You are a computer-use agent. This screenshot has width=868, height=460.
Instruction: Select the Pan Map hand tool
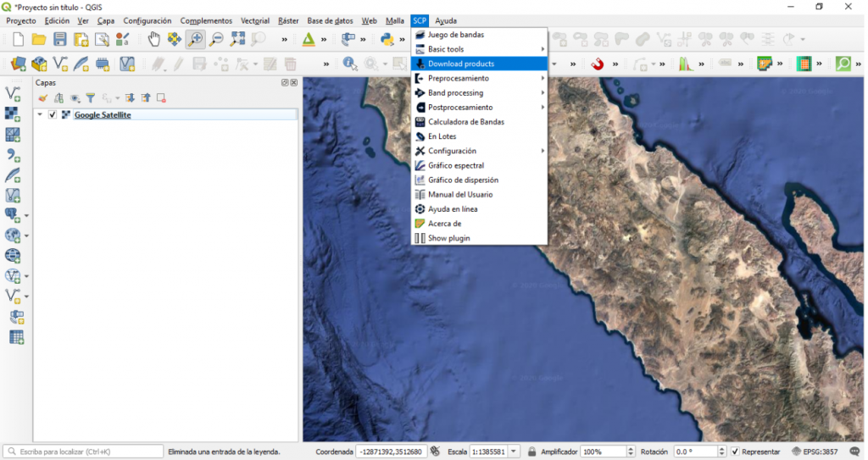pyautogui.click(x=153, y=39)
